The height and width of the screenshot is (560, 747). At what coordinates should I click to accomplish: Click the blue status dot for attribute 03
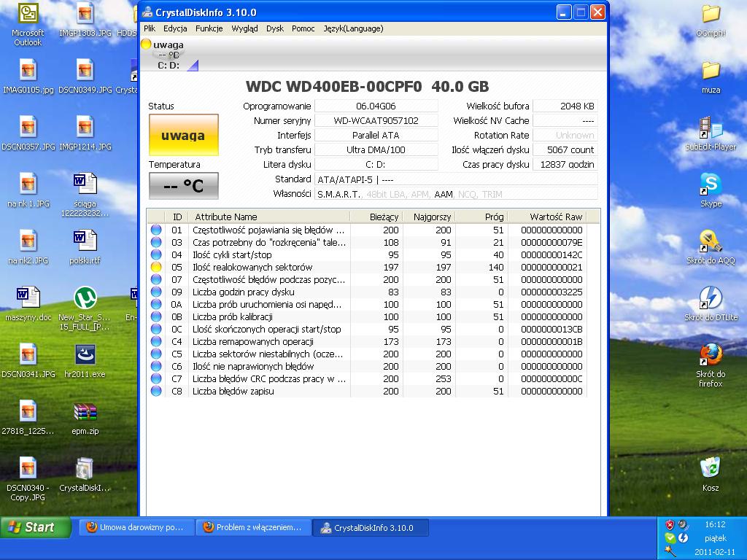tap(156, 242)
